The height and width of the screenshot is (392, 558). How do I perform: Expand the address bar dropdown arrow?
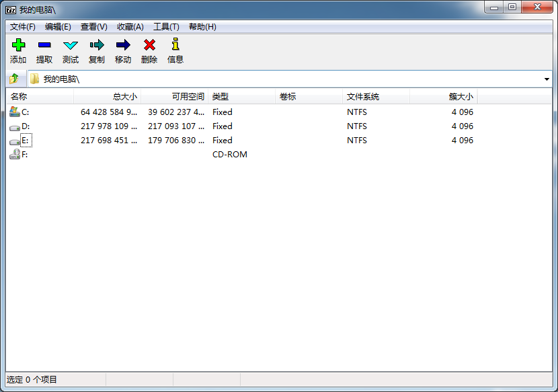546,79
